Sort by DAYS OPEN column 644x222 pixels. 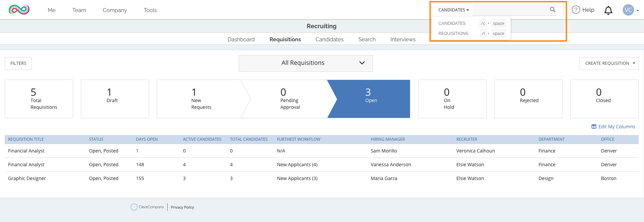[x=147, y=139]
